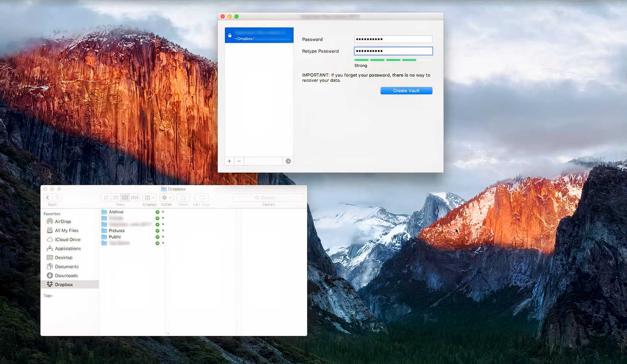The width and height of the screenshot is (627, 364).
Task: Select Downloads in the Finder sidebar
Action: (67, 275)
